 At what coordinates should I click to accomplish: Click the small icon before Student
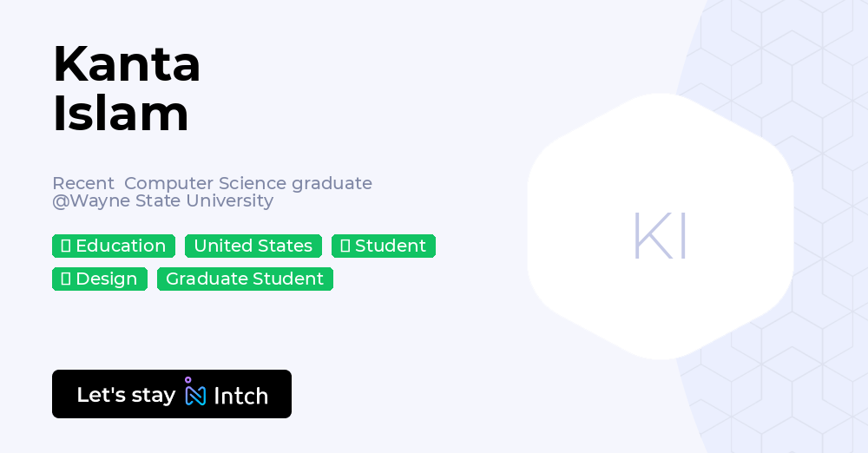pyautogui.click(x=345, y=246)
